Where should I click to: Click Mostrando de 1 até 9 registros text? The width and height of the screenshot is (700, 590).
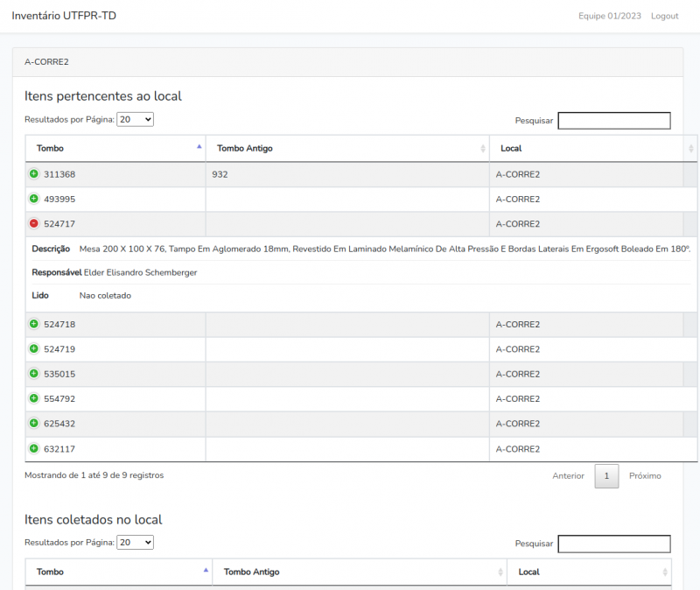[x=94, y=475]
